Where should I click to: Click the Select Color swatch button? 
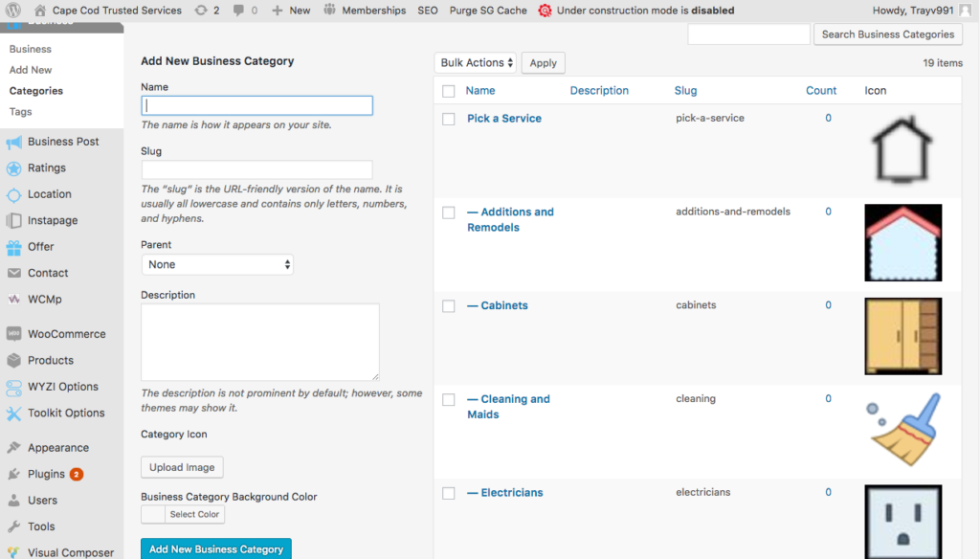click(x=183, y=515)
